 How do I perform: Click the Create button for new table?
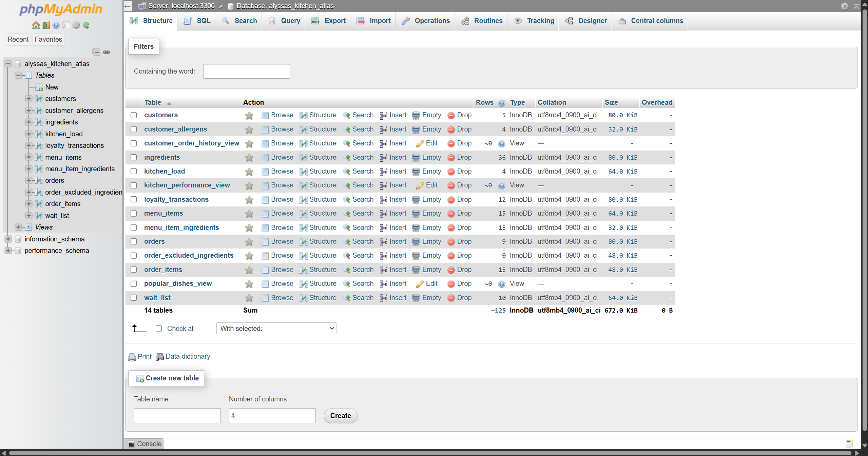click(341, 416)
